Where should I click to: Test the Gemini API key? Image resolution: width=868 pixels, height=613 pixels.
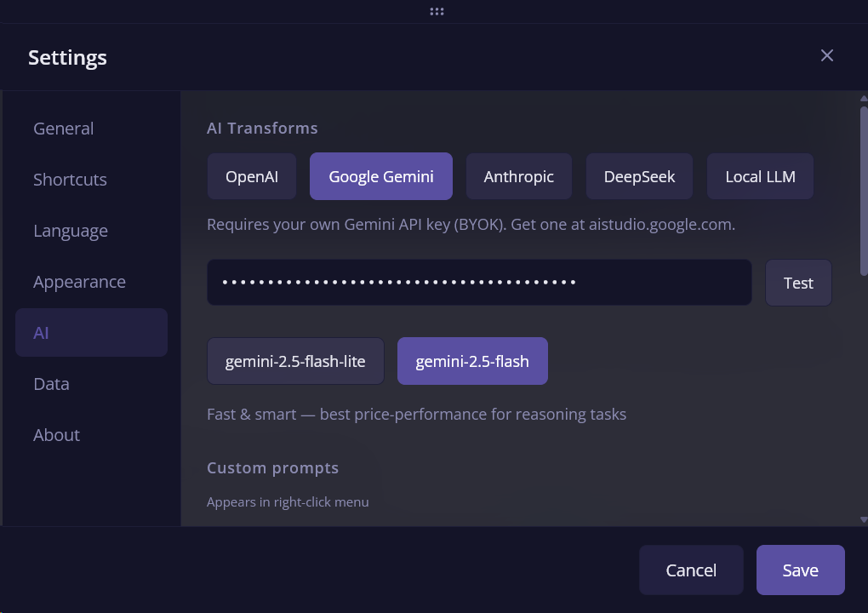coord(798,284)
